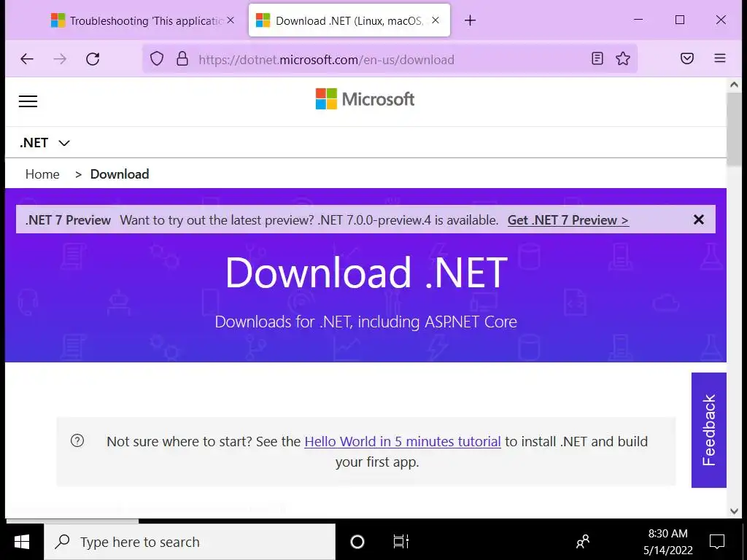Viewport: 747px width, 560px height.
Task: Open the clock and date flyout
Action: [668, 542]
